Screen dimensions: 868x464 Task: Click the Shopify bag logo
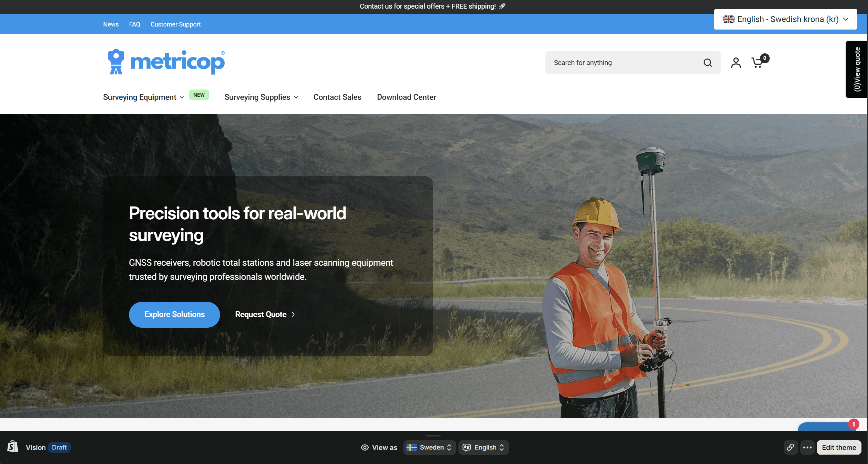coord(13,447)
